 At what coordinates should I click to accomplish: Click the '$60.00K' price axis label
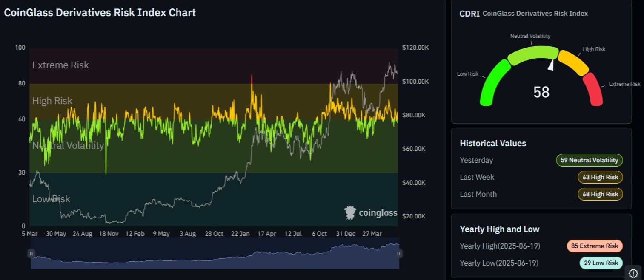[x=414, y=149]
